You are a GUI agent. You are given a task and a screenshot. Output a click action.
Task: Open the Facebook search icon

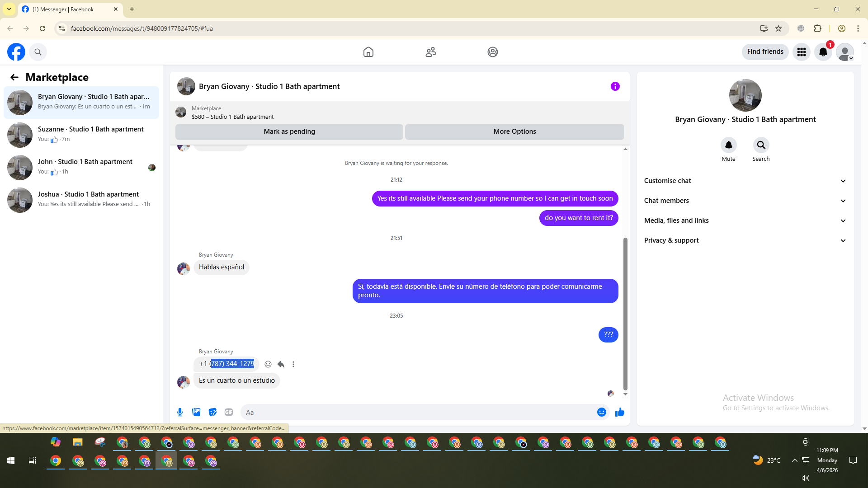point(38,52)
